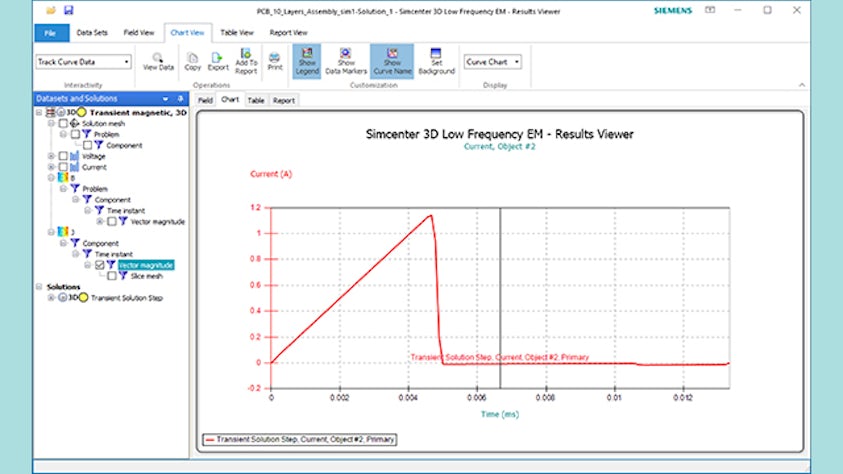Check the Slice mesh checkbox
Screen dimensions: 843x474
111,276
